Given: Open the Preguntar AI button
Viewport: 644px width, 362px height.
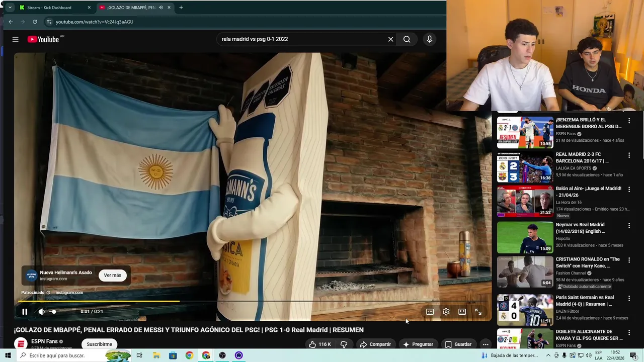Looking at the screenshot, I should pos(418,344).
